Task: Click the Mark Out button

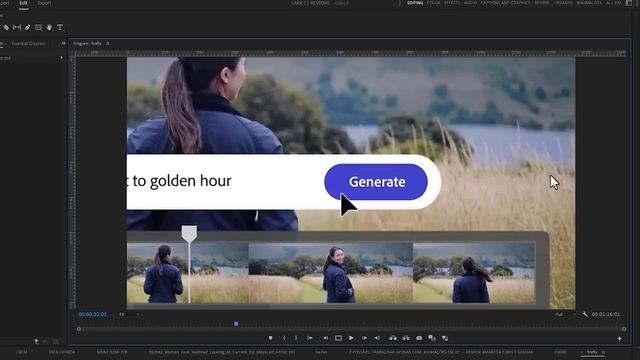Action: [296, 338]
